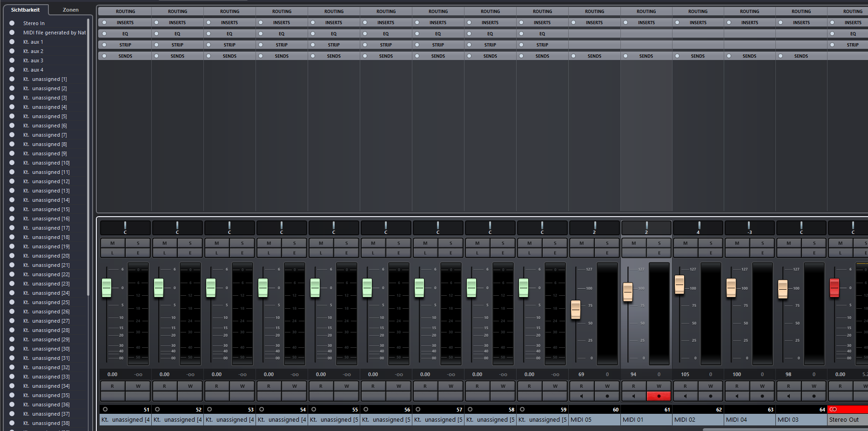
Task: Expand the INSERTS rack on second channel
Action: click(x=177, y=22)
